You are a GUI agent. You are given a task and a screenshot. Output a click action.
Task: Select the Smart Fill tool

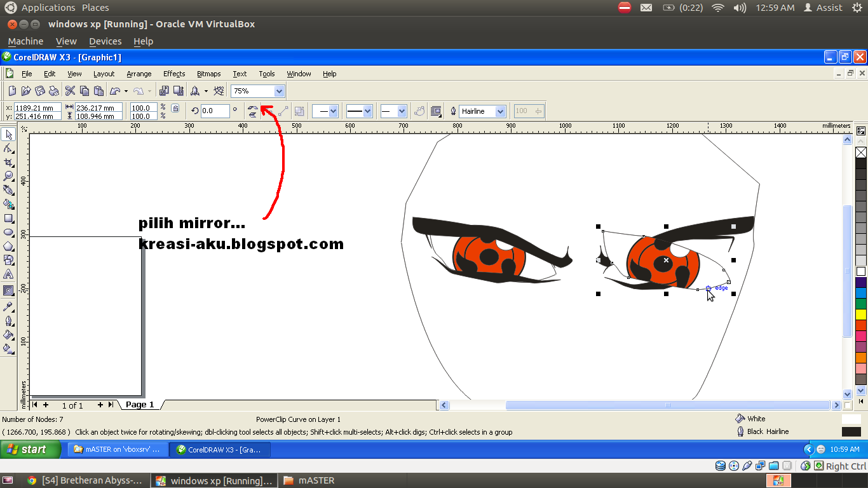(8, 204)
